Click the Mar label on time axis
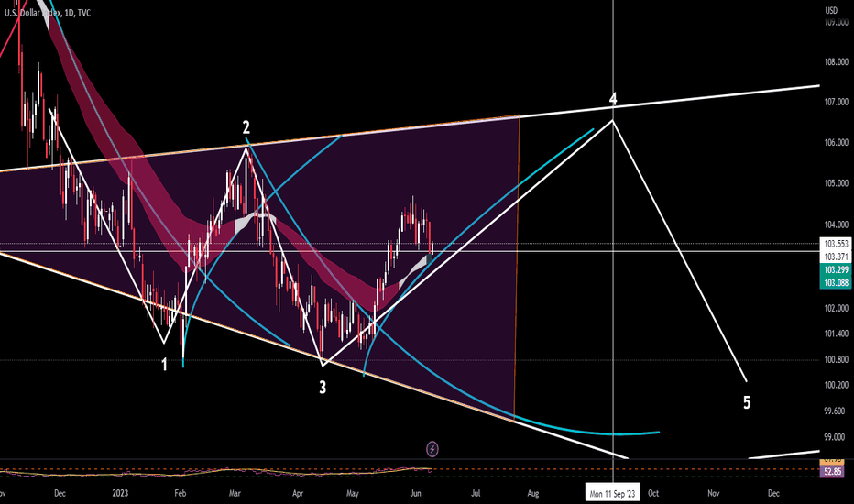This screenshot has width=854, height=504. point(235,493)
